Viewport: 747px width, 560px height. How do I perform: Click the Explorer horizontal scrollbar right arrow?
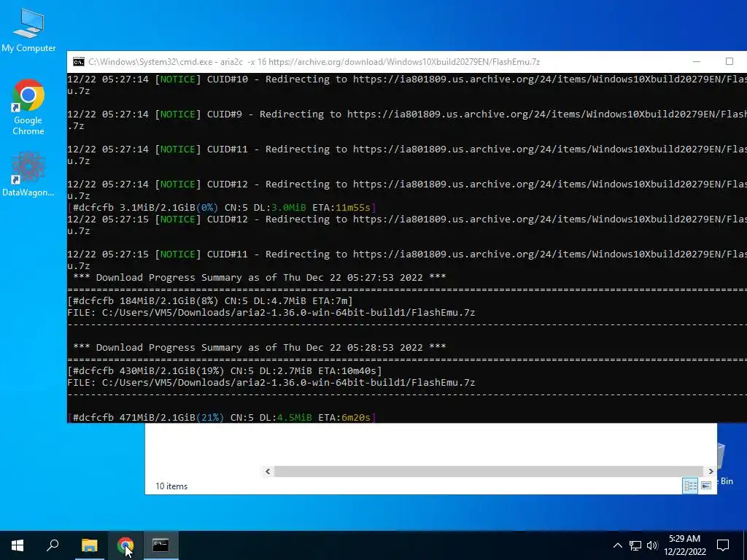pyautogui.click(x=711, y=472)
